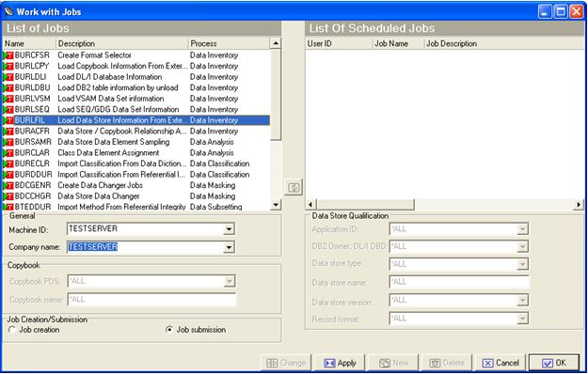Click the job icon beside BURSAMR
588x374 pixels.
tap(8, 142)
